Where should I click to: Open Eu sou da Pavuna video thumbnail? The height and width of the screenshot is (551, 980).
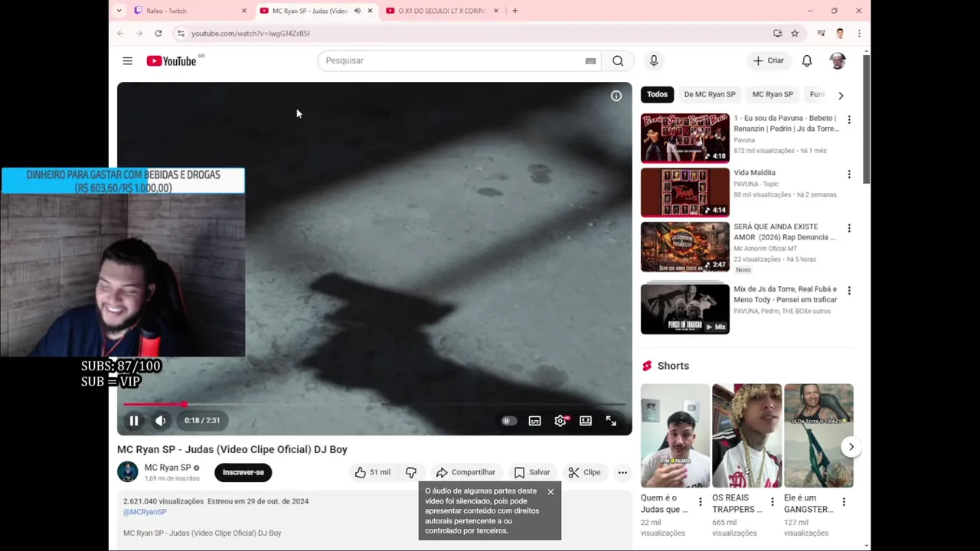pyautogui.click(x=685, y=138)
